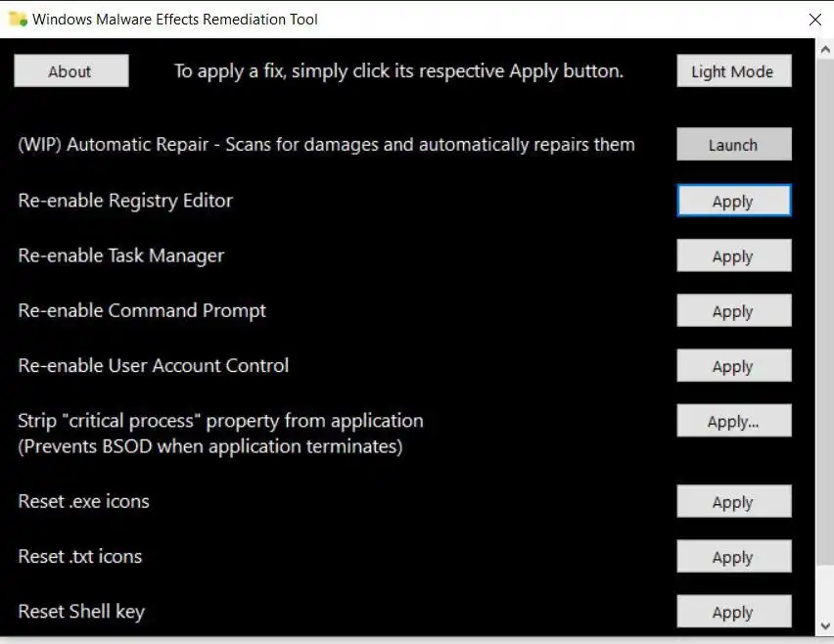The image size is (834, 644).
Task: Click the scrollbar track below the thumb
Action: pyautogui.click(x=823, y=592)
